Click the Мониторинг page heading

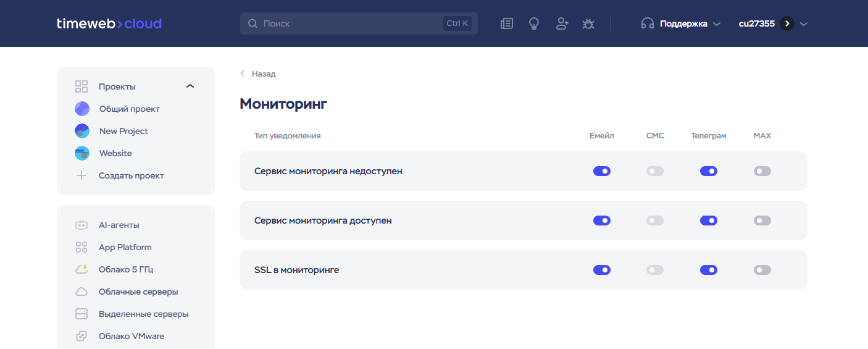(x=283, y=104)
